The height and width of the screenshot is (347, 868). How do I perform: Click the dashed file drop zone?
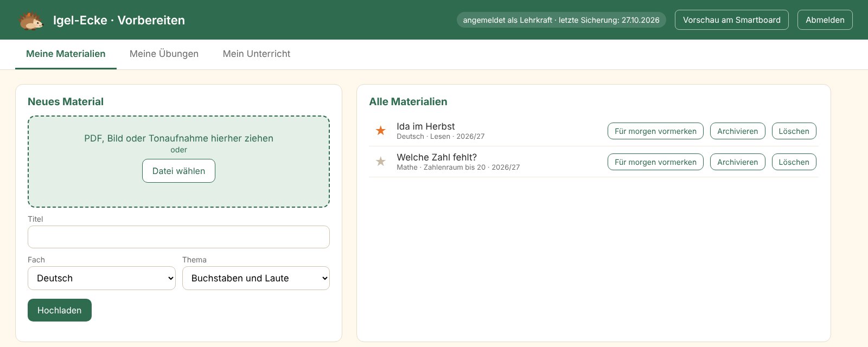178,162
